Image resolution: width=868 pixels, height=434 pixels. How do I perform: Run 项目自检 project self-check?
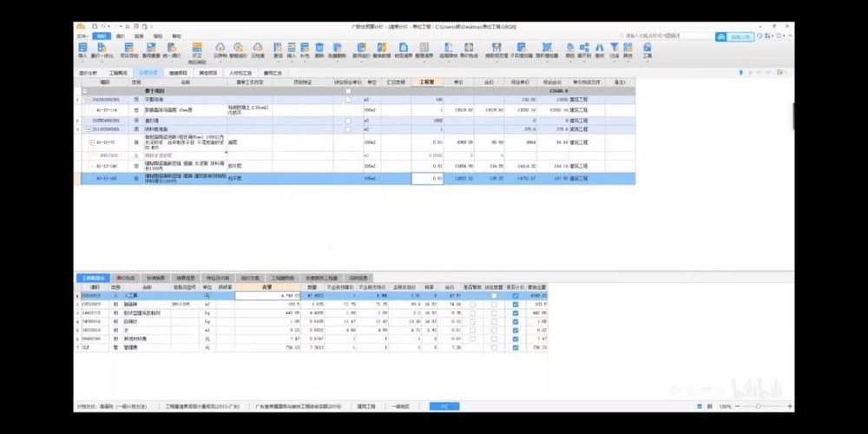coord(129,50)
